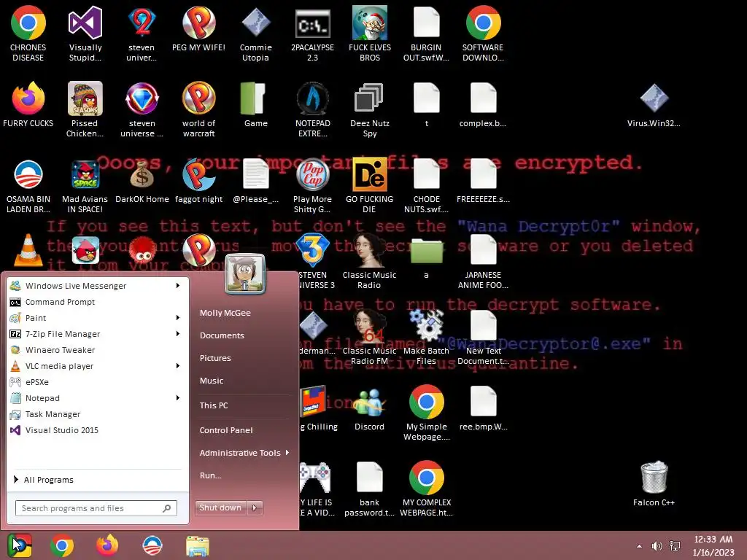The width and height of the screenshot is (747, 560).
Task: Open the SOFTWARE DOWNLO... Chrome shortcut
Action: coord(483,34)
